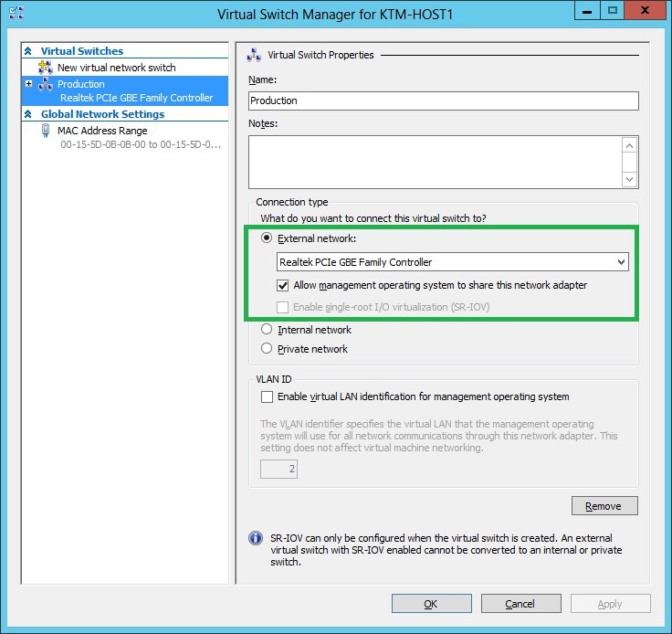Select the Private network radio button

267,348
